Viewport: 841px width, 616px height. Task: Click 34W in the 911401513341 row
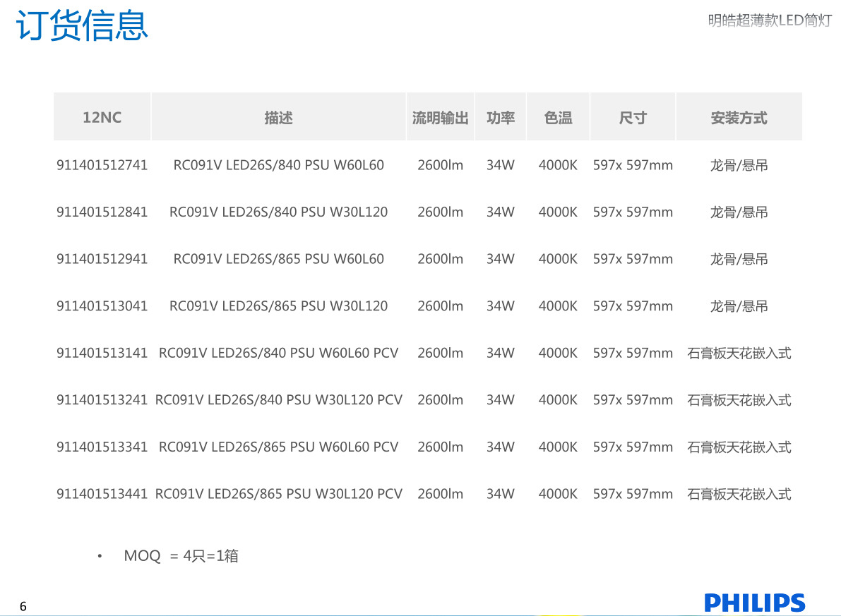pyautogui.click(x=501, y=447)
